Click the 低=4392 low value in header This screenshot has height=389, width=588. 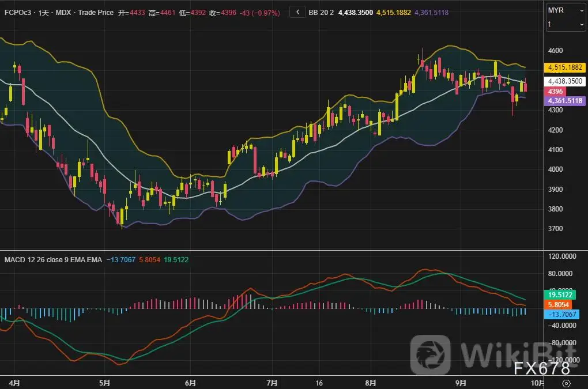193,13
